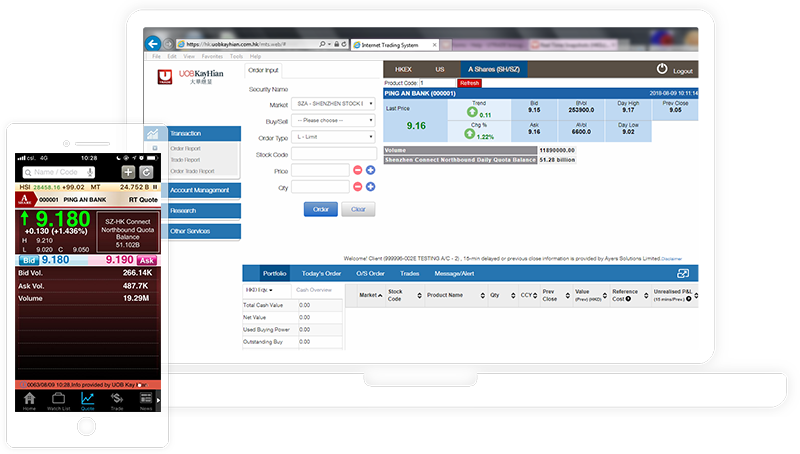Sort the table by the Qty column
This screenshot has width=800, height=454.
pyautogui.click(x=503, y=295)
